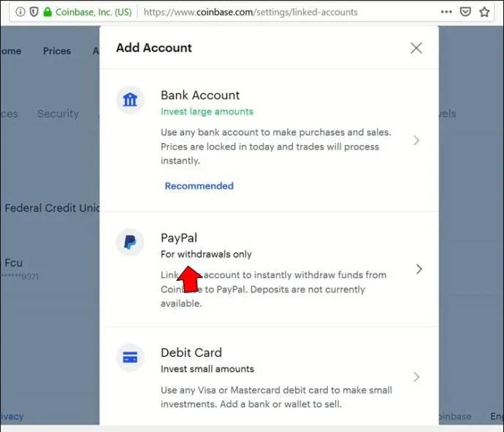Select the Debit Card heading

click(191, 352)
